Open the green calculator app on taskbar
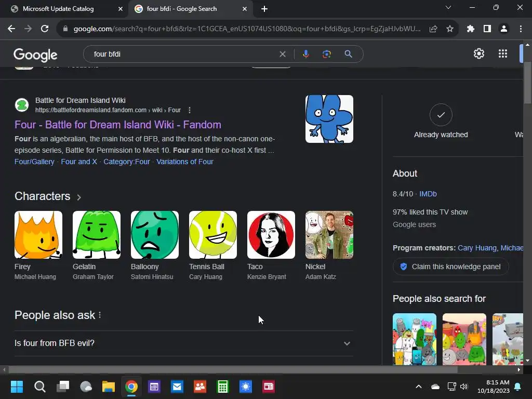 [223, 387]
